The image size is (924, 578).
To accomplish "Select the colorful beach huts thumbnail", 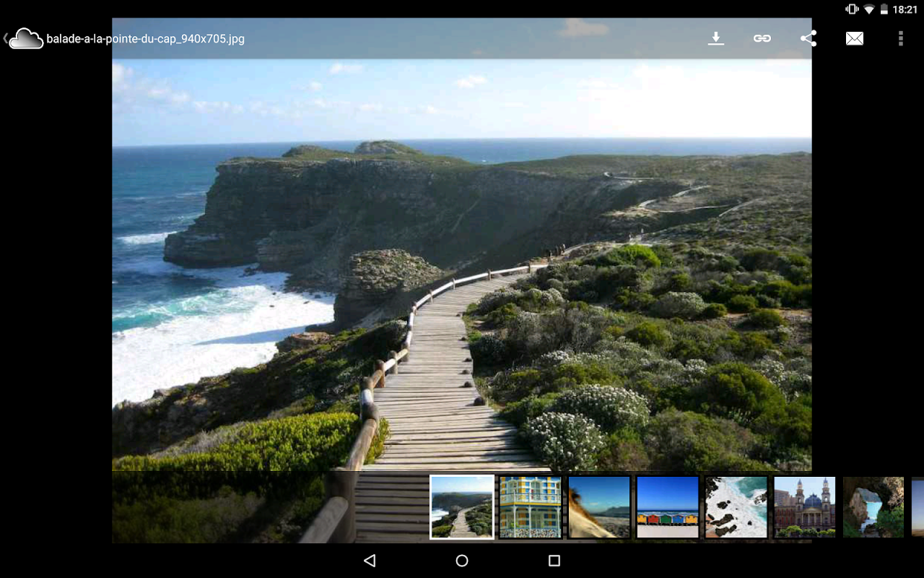I will coord(668,506).
